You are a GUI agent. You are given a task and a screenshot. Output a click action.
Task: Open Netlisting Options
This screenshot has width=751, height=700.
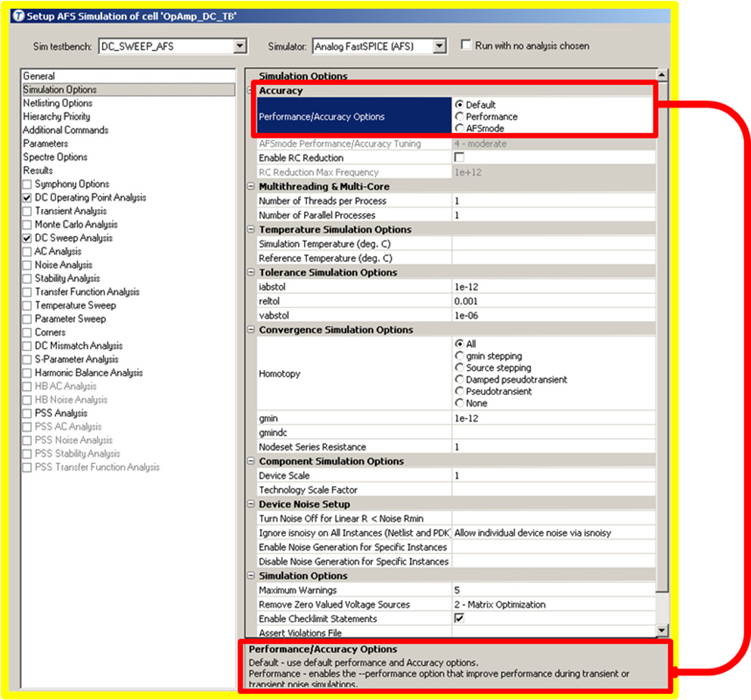tap(57, 103)
